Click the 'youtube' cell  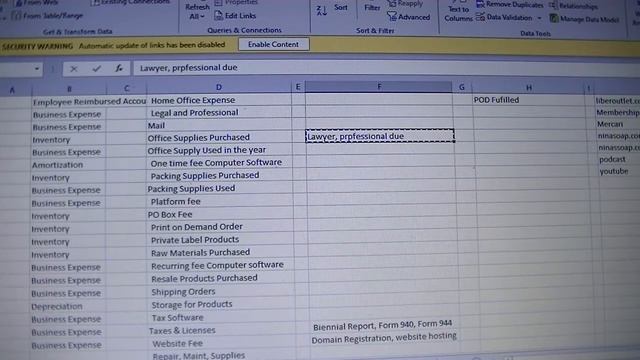613,171
